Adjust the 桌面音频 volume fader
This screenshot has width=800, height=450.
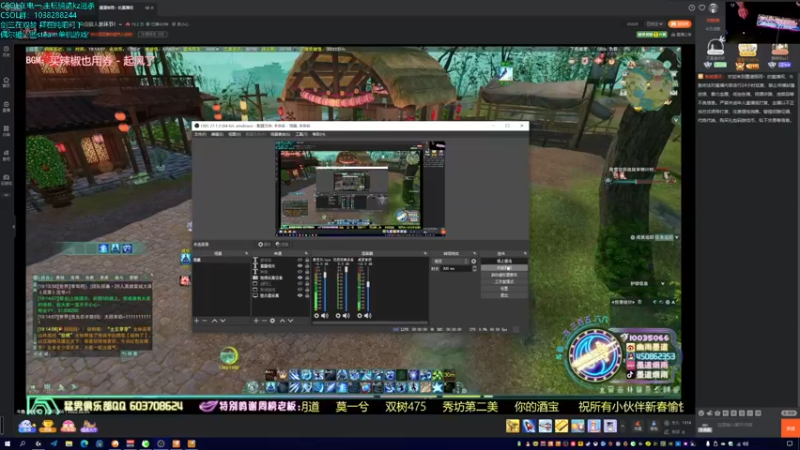[368, 289]
